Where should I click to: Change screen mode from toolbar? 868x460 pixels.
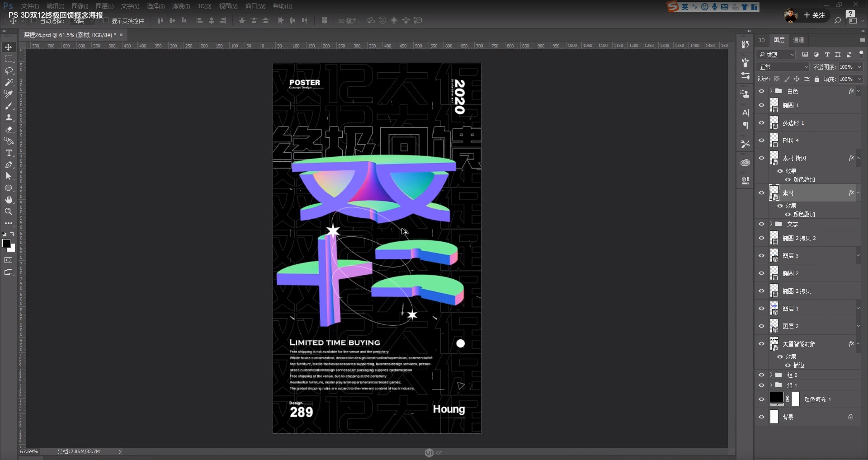[9, 272]
